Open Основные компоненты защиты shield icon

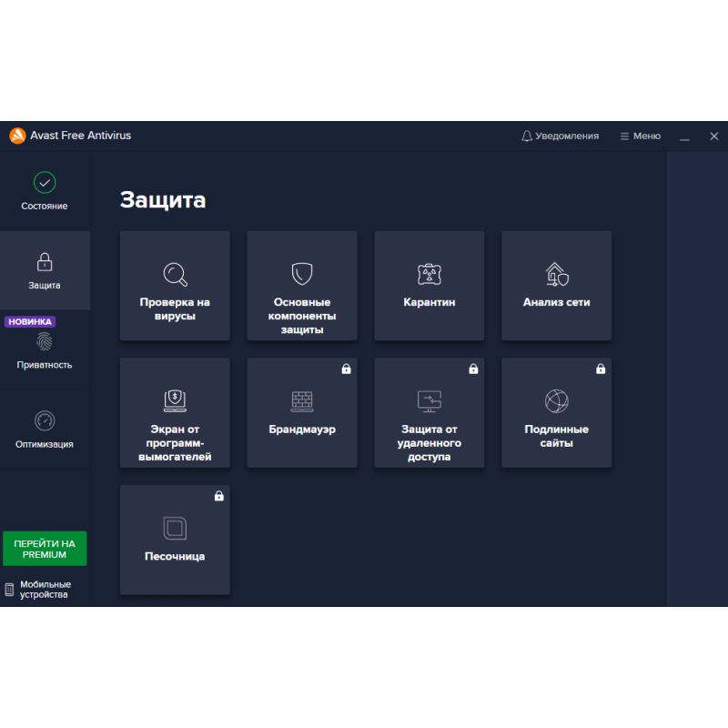[302, 275]
